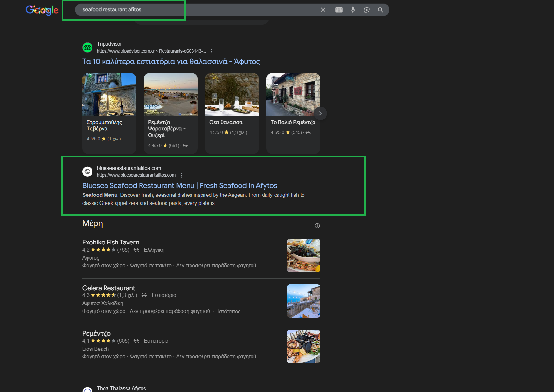The width and height of the screenshot is (554, 392).
Task: Open the Tripadvisor result options menu
Action: tap(212, 51)
